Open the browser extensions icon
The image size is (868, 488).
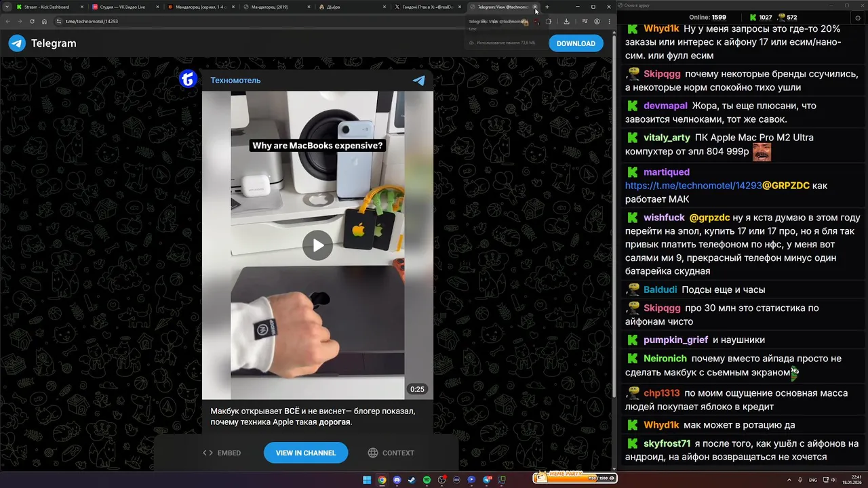tap(548, 21)
